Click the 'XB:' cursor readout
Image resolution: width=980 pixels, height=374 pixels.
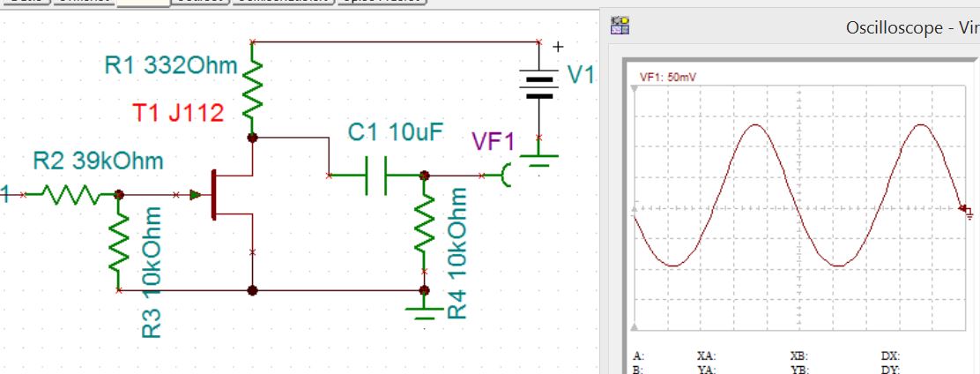(799, 355)
